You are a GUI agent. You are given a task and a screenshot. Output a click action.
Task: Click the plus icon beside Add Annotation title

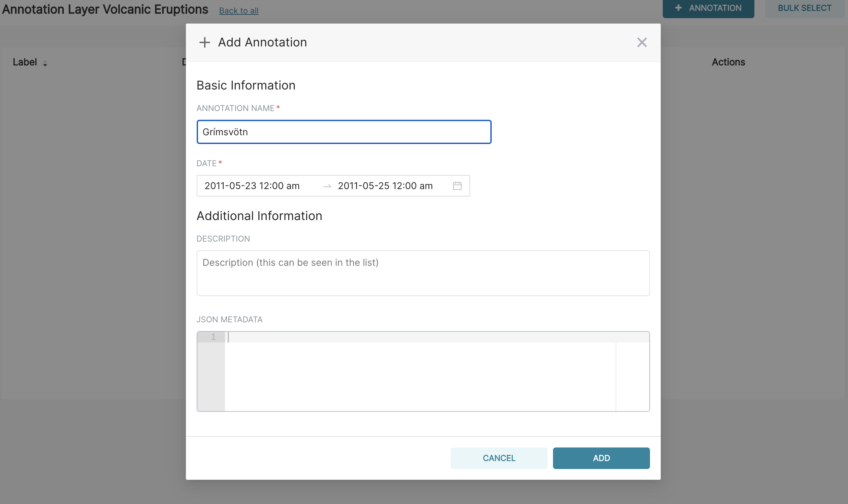tap(205, 42)
